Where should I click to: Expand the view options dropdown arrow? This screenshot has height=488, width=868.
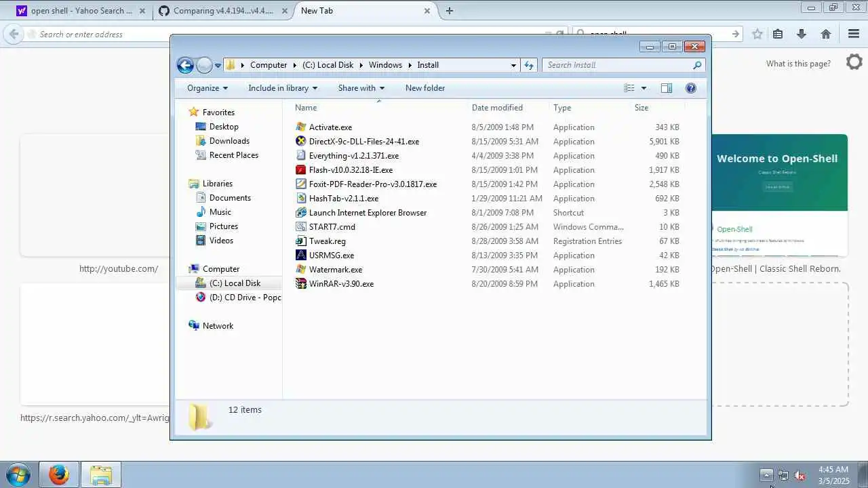[x=644, y=88]
